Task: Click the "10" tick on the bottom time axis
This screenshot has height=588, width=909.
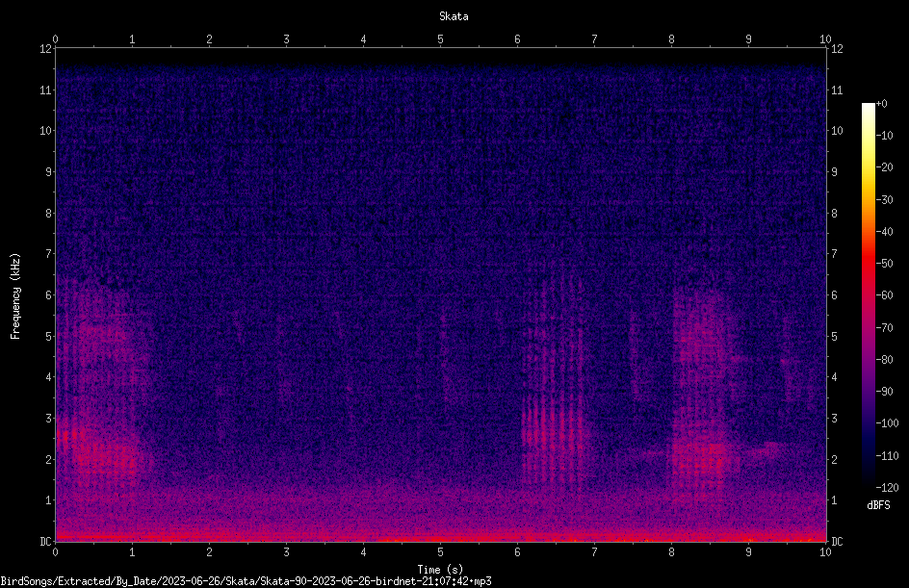Action: pos(825,552)
